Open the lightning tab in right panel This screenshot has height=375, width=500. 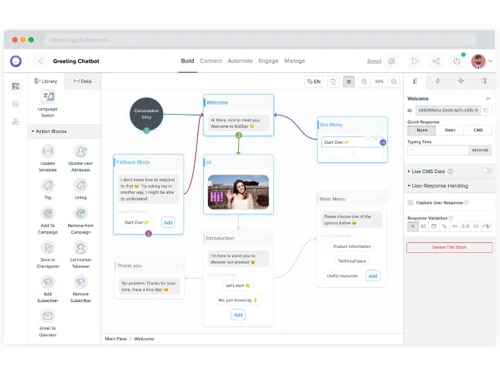pos(438,81)
